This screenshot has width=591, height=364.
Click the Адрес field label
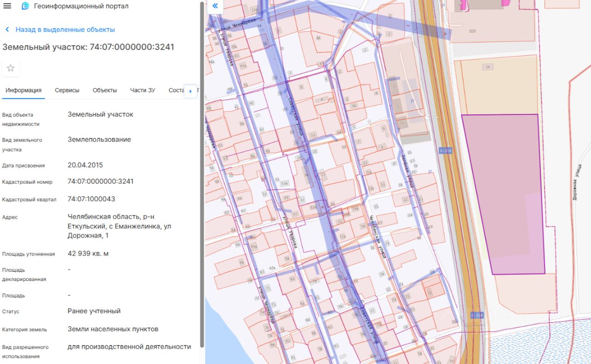(10, 217)
